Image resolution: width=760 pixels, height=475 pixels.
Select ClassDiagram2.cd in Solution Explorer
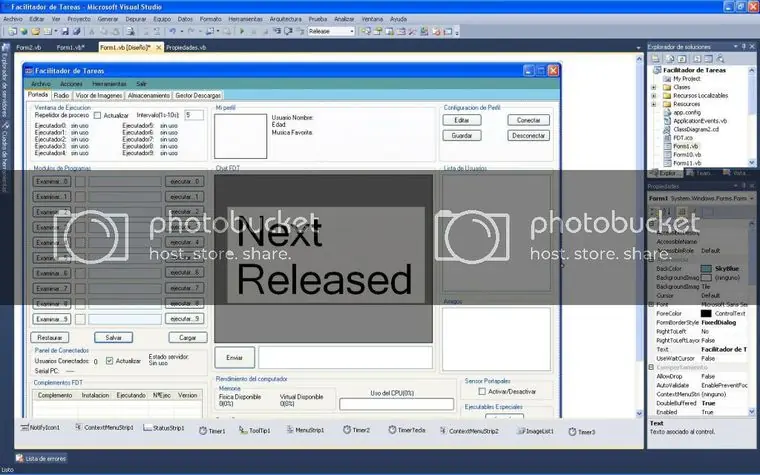pyautogui.click(x=696, y=129)
